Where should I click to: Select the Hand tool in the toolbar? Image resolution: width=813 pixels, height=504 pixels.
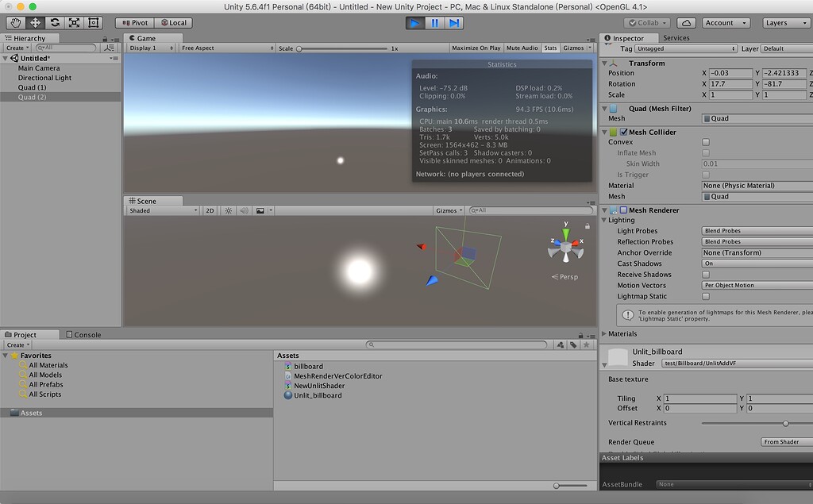14,23
